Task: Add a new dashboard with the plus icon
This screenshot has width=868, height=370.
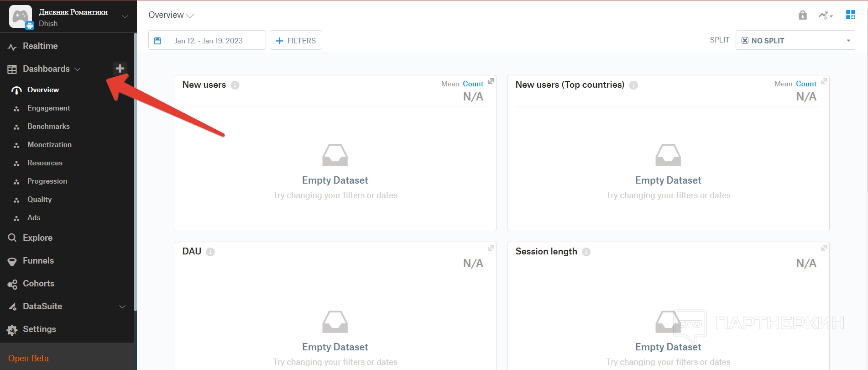Action: pos(120,69)
